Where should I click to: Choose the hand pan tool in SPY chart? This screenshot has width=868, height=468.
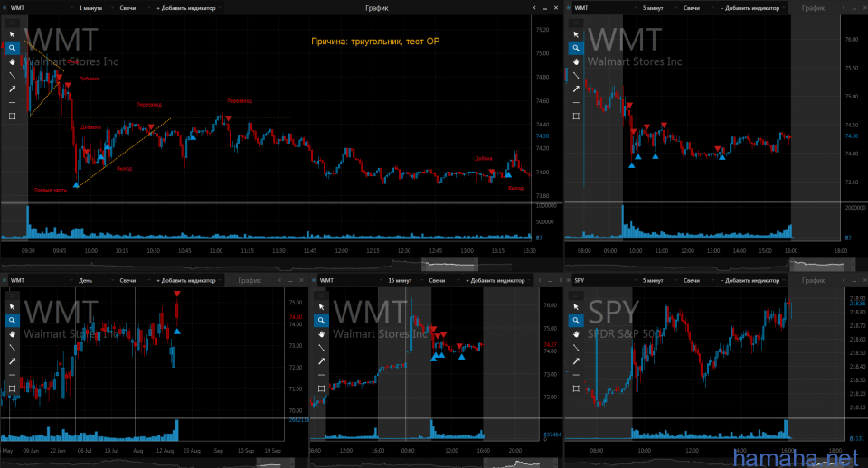click(576, 333)
